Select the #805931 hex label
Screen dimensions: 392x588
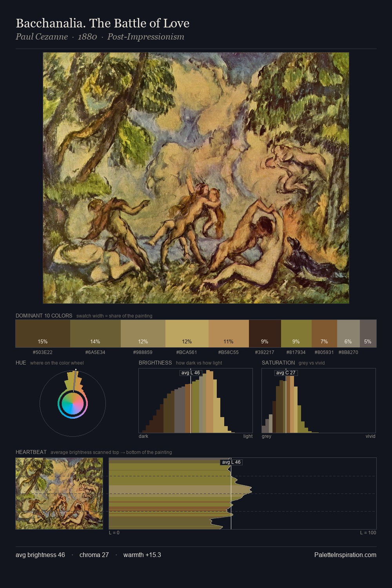[x=324, y=352]
